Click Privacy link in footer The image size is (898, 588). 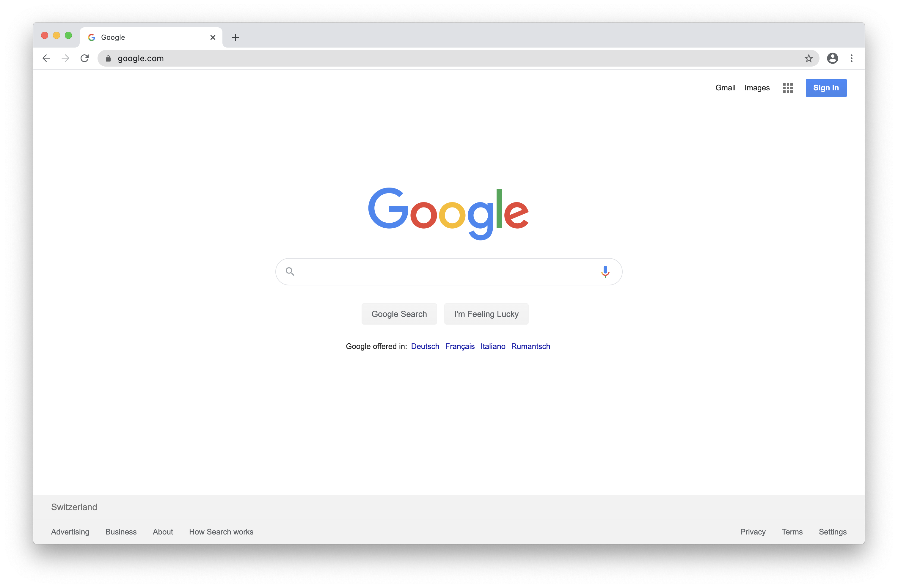coord(752,532)
